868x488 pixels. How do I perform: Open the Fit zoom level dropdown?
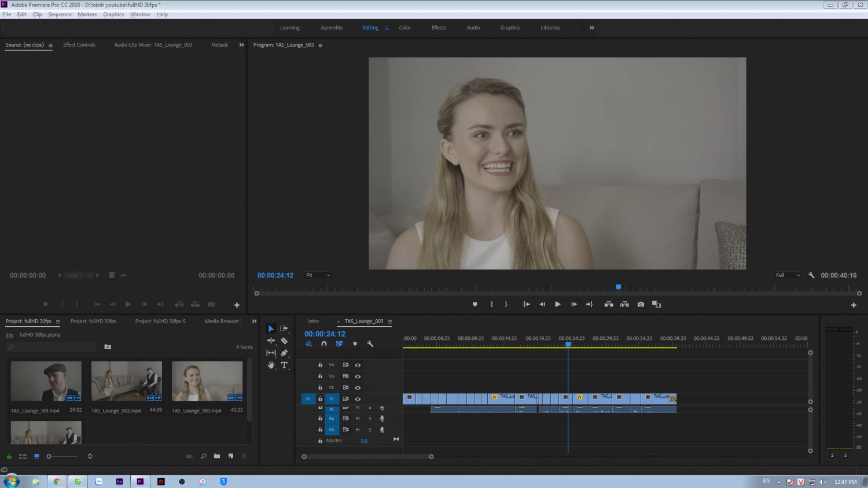(x=318, y=275)
